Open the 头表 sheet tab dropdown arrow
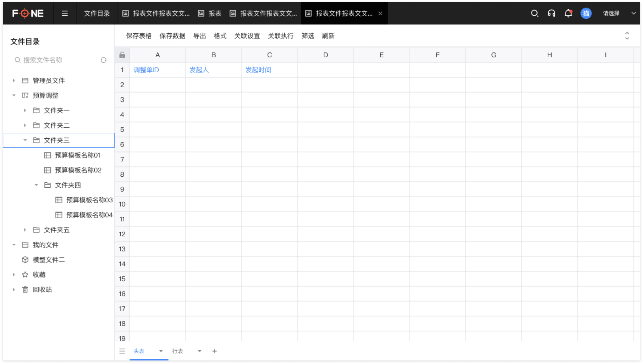 click(161, 351)
